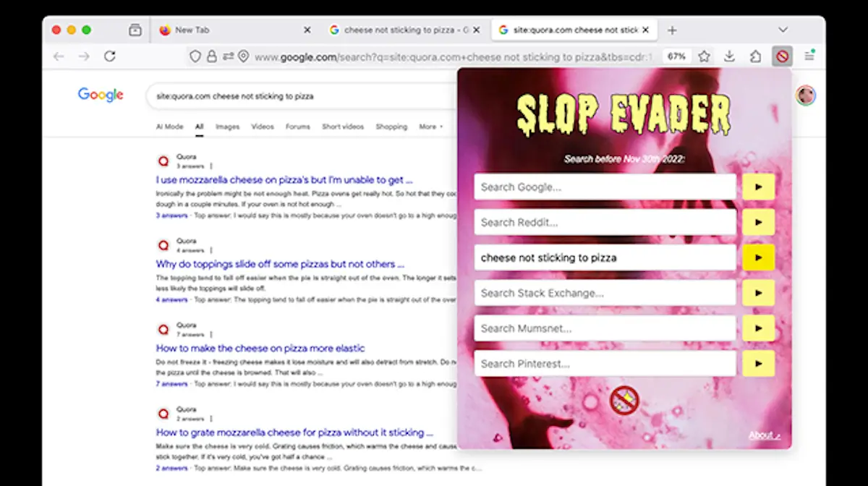This screenshot has height=486, width=868.
Task: Click the Slop Evader extension toolbar icon
Action: tap(782, 56)
